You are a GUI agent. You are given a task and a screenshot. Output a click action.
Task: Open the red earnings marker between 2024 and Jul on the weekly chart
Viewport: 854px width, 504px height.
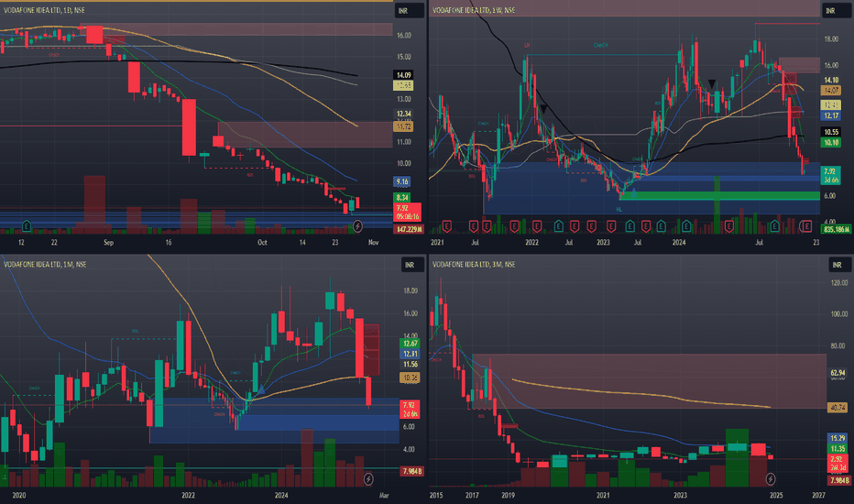[728, 225]
